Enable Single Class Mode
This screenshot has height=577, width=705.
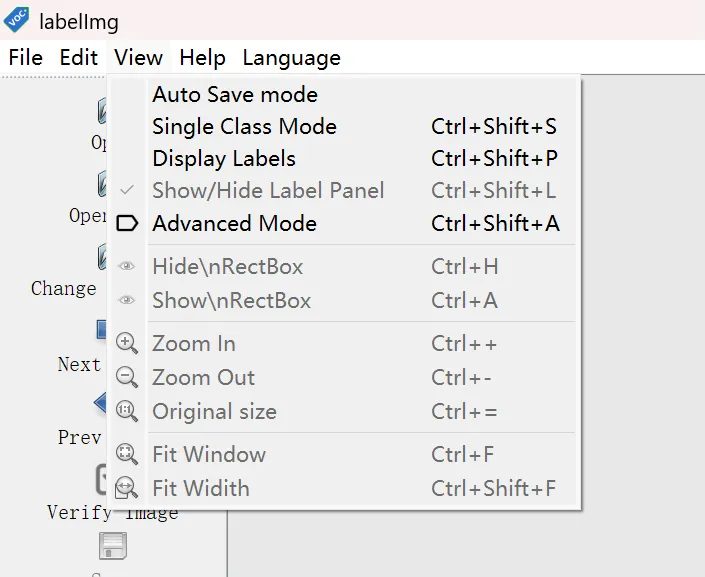pos(244,127)
